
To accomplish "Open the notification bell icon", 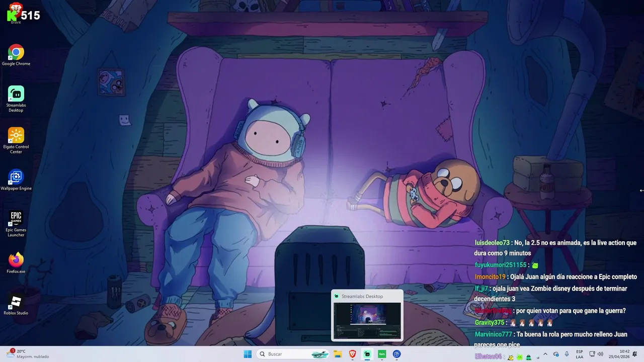I will pos(635,354).
